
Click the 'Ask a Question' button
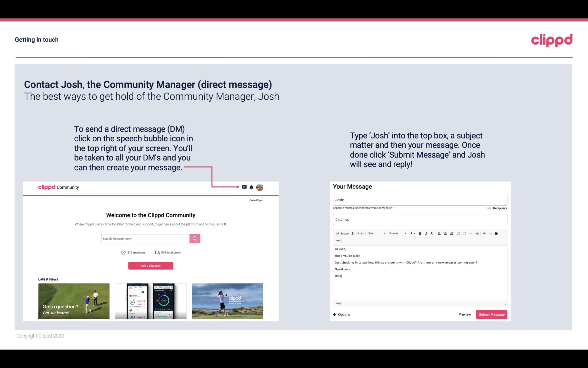click(151, 266)
